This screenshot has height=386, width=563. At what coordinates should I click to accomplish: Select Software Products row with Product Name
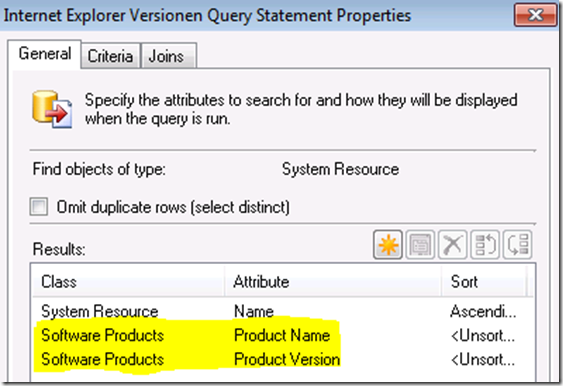tap(284, 335)
